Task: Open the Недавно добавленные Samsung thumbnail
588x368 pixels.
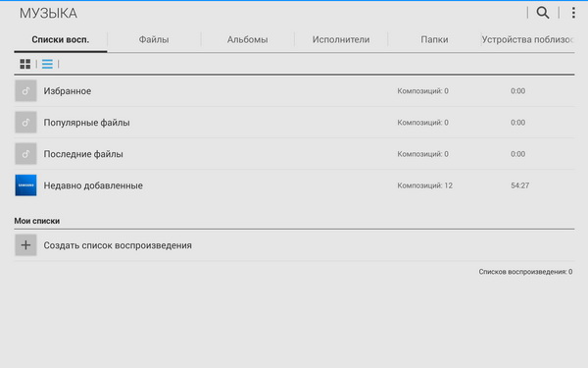Action: pyautogui.click(x=25, y=185)
